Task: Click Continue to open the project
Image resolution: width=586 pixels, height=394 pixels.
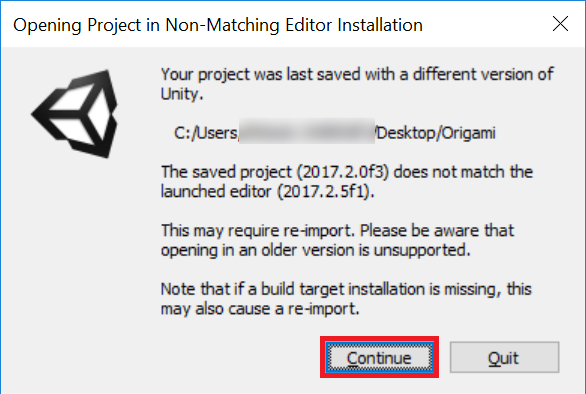Action: (379, 357)
